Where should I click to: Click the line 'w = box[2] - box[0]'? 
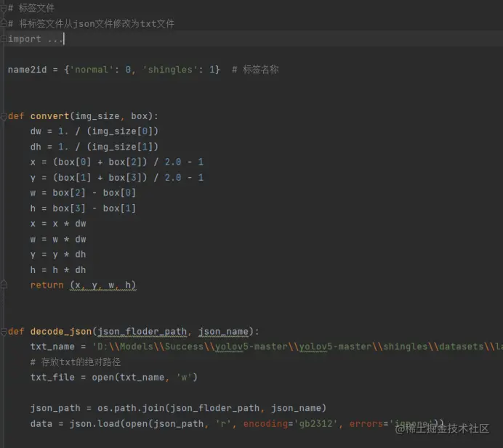coord(83,192)
